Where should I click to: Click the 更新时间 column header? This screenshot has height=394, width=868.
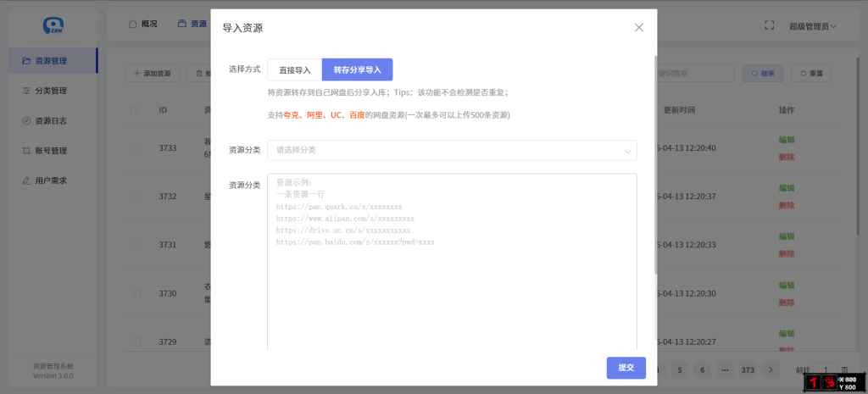pyautogui.click(x=679, y=110)
